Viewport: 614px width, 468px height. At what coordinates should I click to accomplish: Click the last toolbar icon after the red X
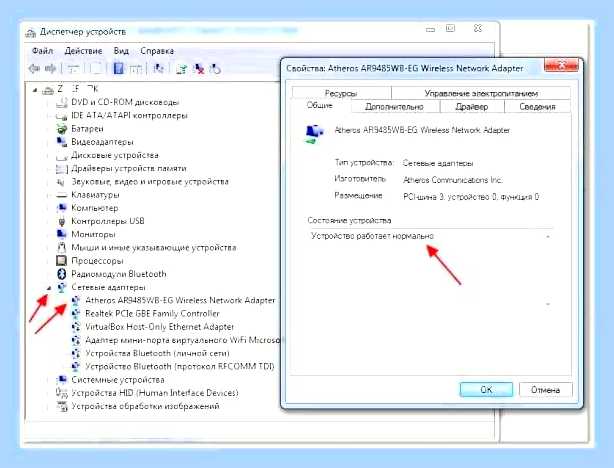(215, 69)
